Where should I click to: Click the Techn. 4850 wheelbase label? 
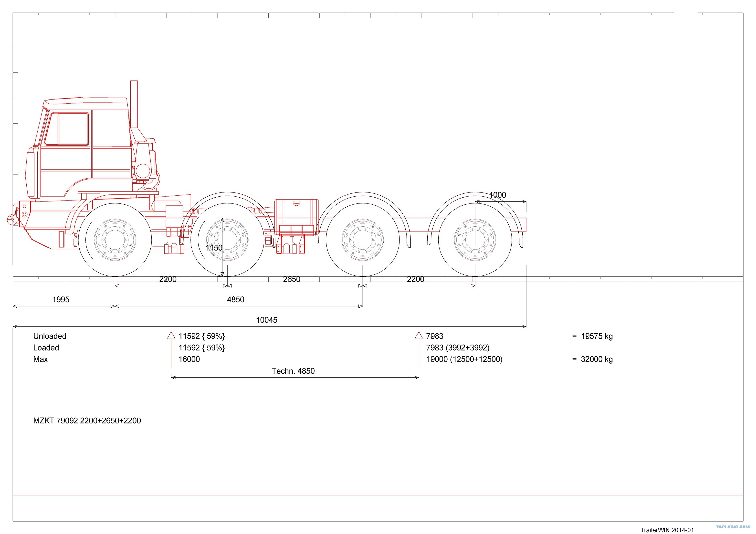click(x=293, y=371)
